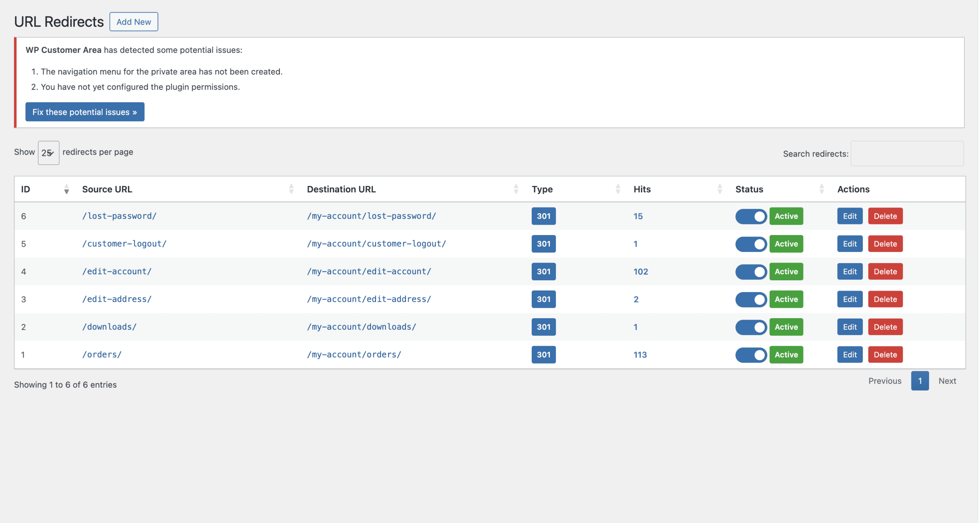Click page 1 in pagination
980x523 pixels.
click(921, 381)
